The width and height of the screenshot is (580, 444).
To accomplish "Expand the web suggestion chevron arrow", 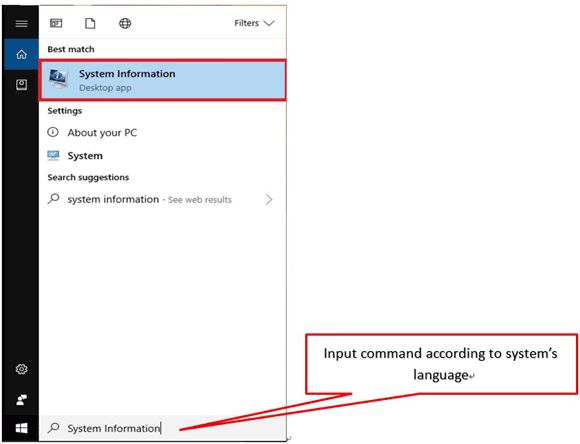I will pos(269,200).
